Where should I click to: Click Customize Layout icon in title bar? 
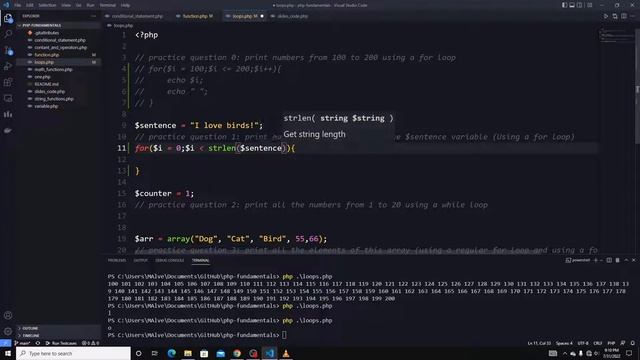tap(590, 5)
